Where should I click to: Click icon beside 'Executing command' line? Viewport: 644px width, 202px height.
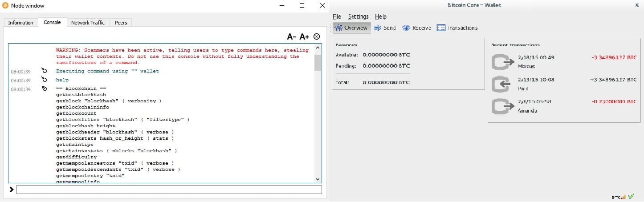(44, 71)
